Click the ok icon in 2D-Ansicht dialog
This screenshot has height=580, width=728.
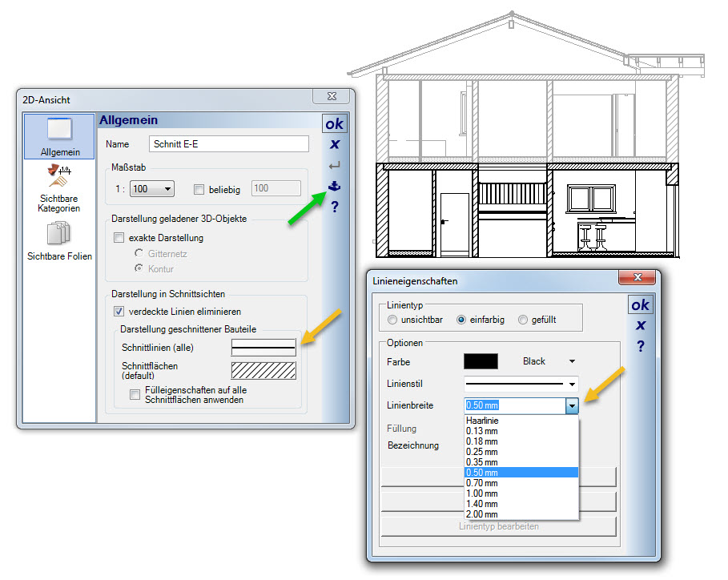tap(334, 124)
